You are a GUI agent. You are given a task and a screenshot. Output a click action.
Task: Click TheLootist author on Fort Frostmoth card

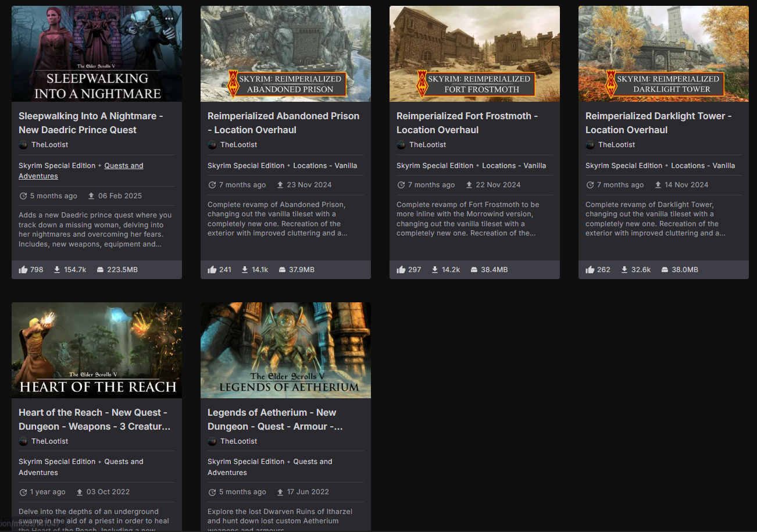pyautogui.click(x=428, y=145)
